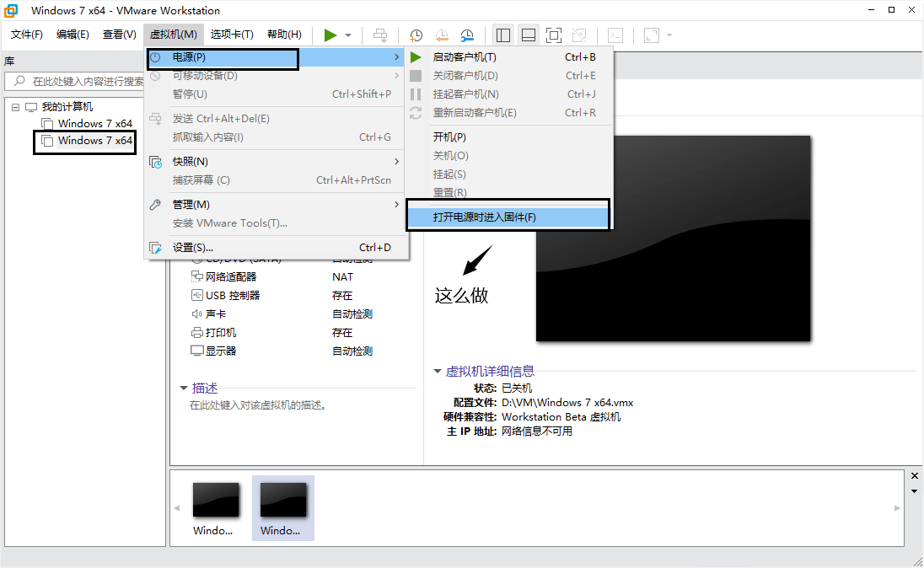Open the snapshot manager wrench-clock icon
This screenshot has width=924, height=568.
point(467,35)
